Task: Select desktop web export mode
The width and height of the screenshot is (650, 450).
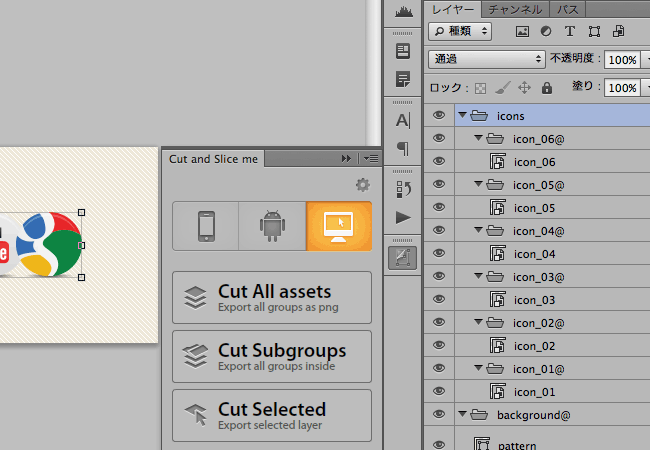Action: (x=339, y=226)
